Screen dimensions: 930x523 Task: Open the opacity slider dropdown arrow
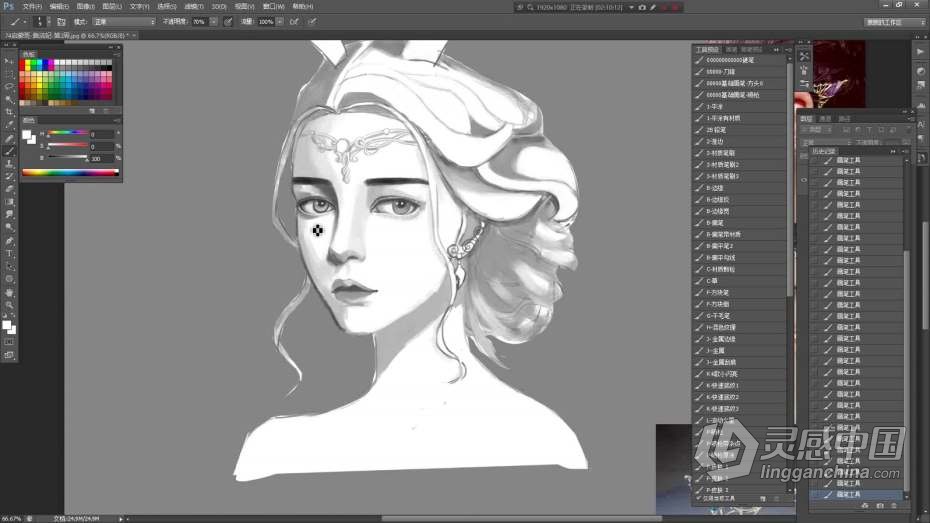pyautogui.click(x=213, y=21)
